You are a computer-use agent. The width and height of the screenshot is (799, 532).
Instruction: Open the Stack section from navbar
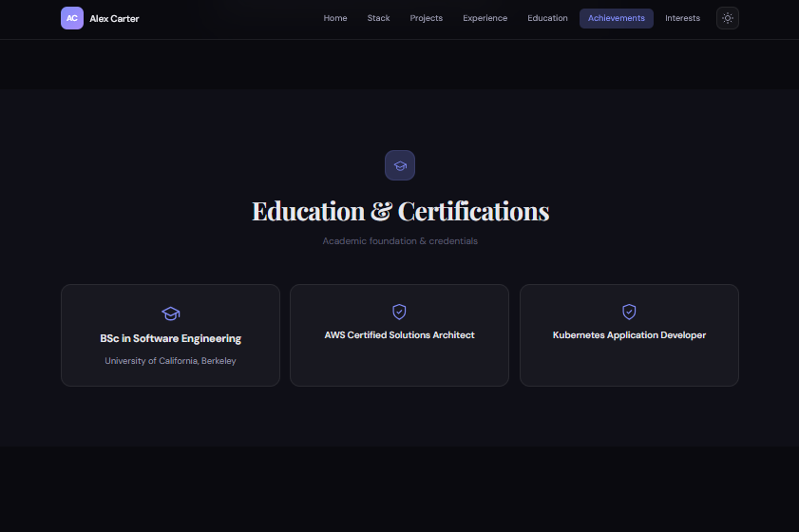click(x=378, y=18)
